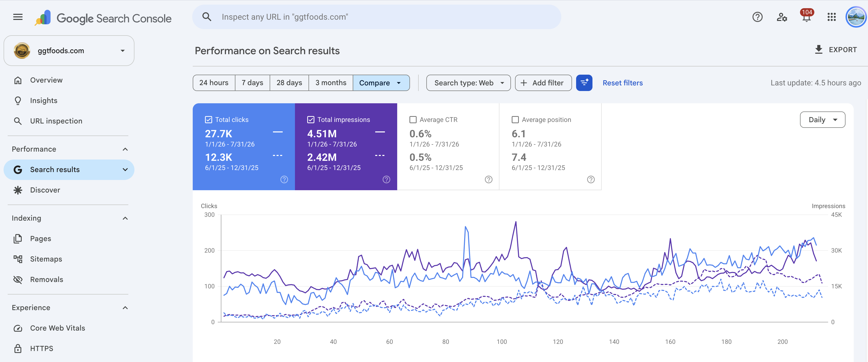Image resolution: width=868 pixels, height=362 pixels.
Task: Click the 2.42M comparison impressions value
Action: [322, 157]
